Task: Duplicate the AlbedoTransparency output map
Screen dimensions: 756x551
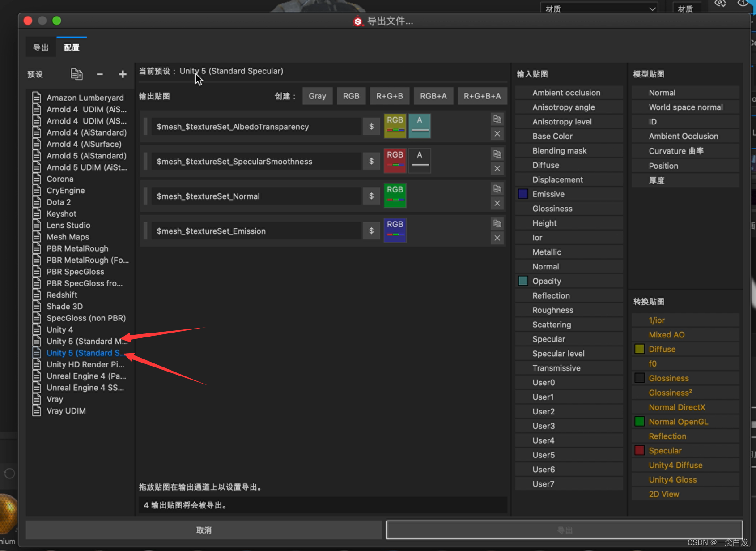Action: [x=497, y=119]
